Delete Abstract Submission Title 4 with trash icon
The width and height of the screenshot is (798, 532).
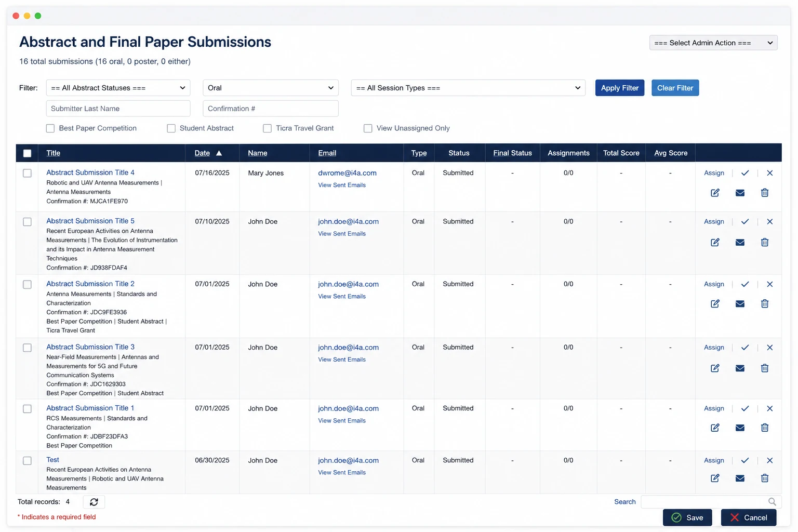[x=765, y=193]
